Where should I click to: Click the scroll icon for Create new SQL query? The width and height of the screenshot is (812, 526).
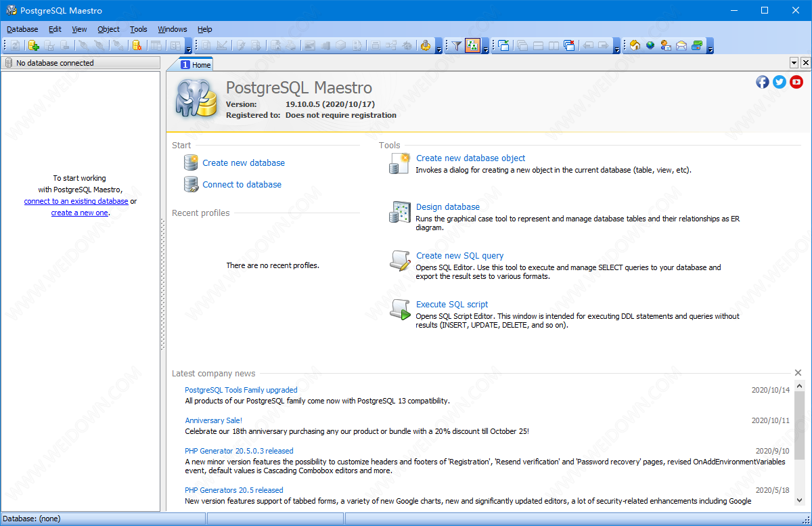tap(400, 261)
